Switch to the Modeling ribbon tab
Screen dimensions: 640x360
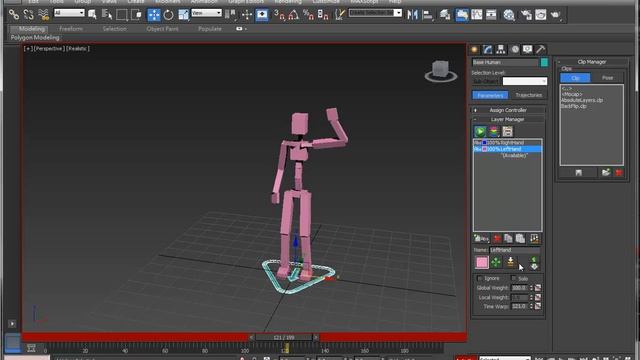pos(32,29)
